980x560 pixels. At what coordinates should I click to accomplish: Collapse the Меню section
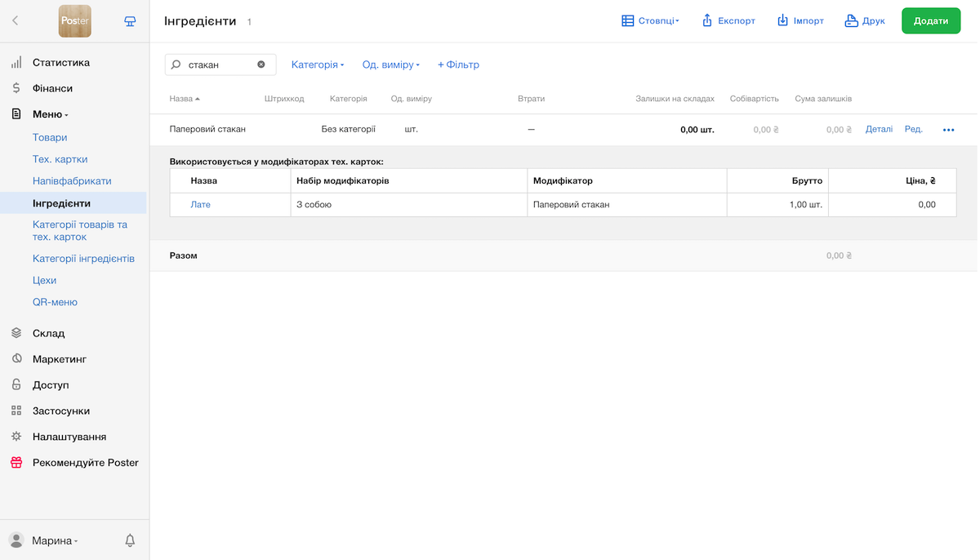(x=51, y=114)
